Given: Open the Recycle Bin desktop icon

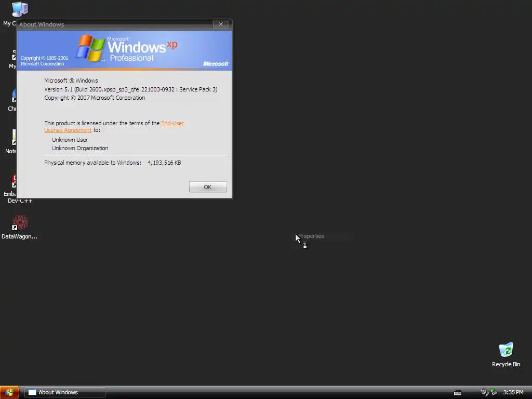Looking at the screenshot, I should [x=506, y=354].
